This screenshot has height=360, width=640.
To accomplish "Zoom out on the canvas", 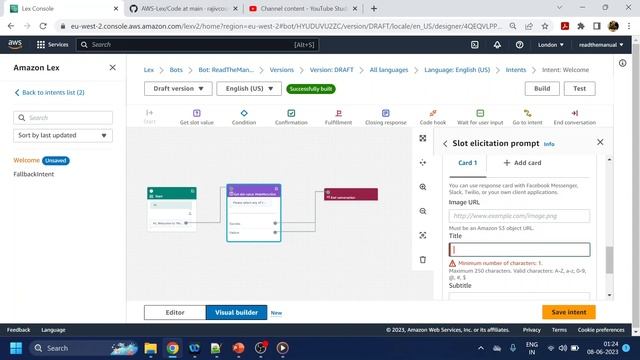I will 422,211.
